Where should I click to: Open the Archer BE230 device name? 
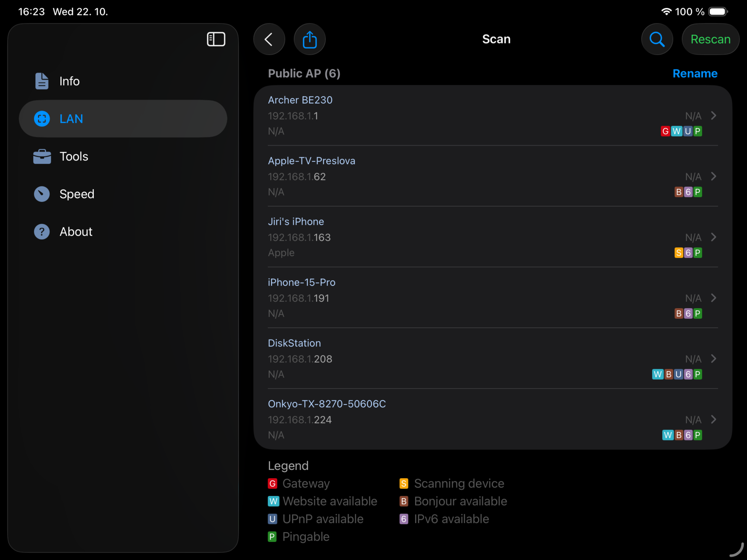pyautogui.click(x=300, y=100)
